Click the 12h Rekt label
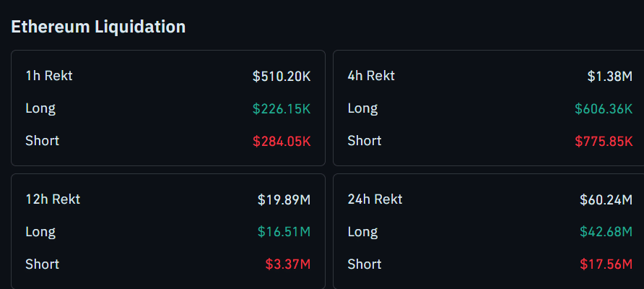This screenshot has width=644, height=289. click(53, 199)
